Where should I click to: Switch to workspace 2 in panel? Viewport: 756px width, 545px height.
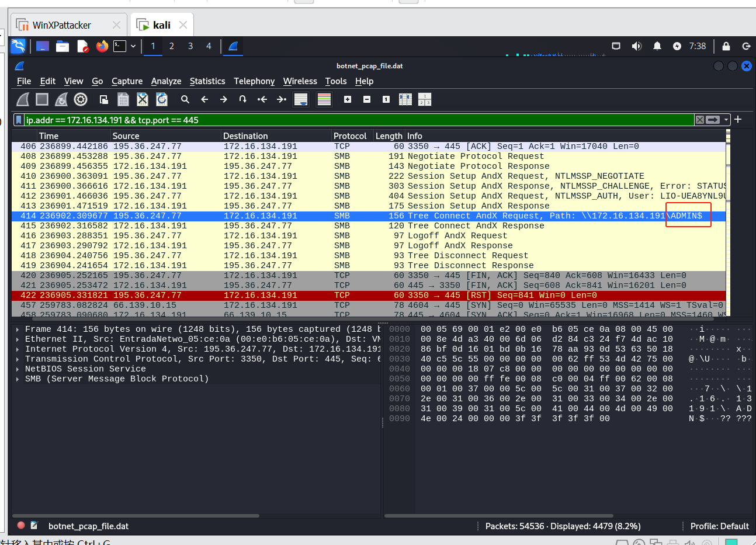click(172, 46)
